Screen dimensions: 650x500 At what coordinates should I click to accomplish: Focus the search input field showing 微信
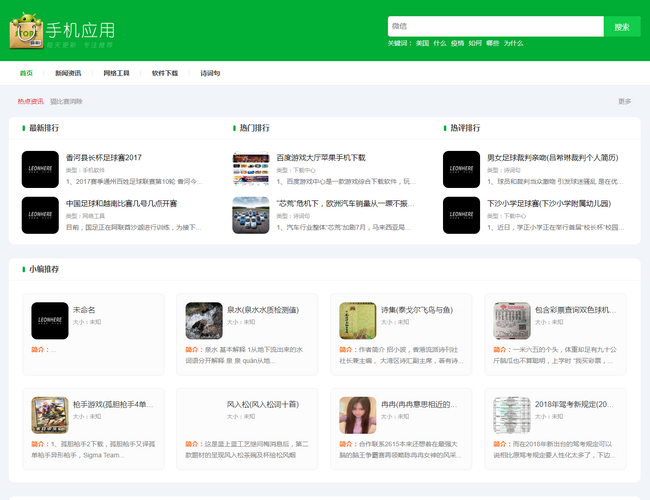[x=495, y=27]
